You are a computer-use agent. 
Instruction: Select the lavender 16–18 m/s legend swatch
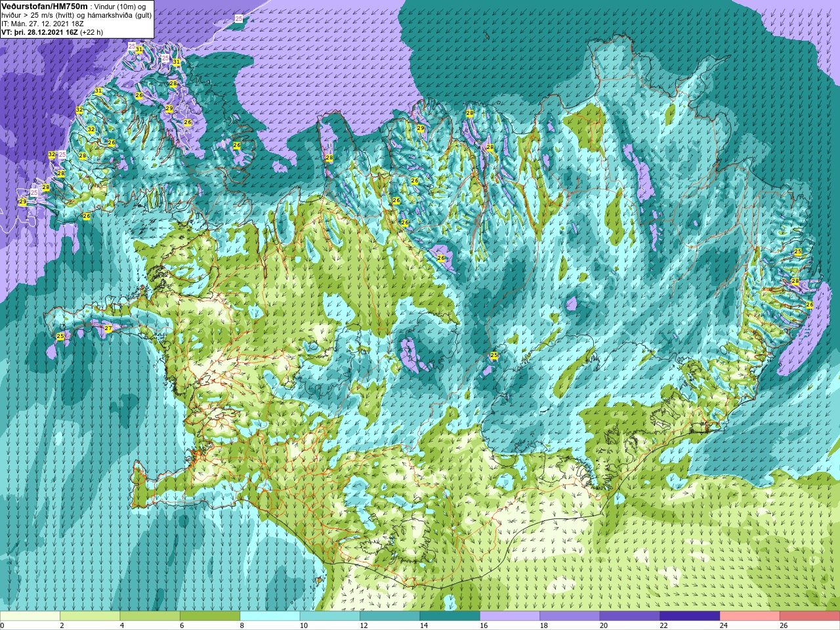510,616
